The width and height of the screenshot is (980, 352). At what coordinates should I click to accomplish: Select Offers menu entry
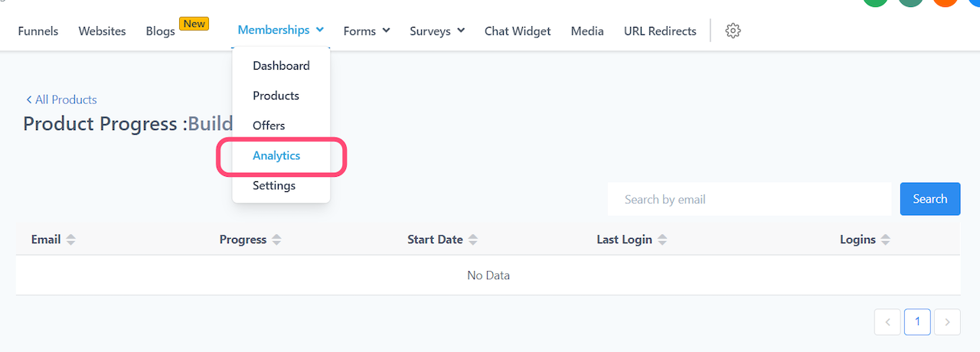pyautogui.click(x=269, y=125)
